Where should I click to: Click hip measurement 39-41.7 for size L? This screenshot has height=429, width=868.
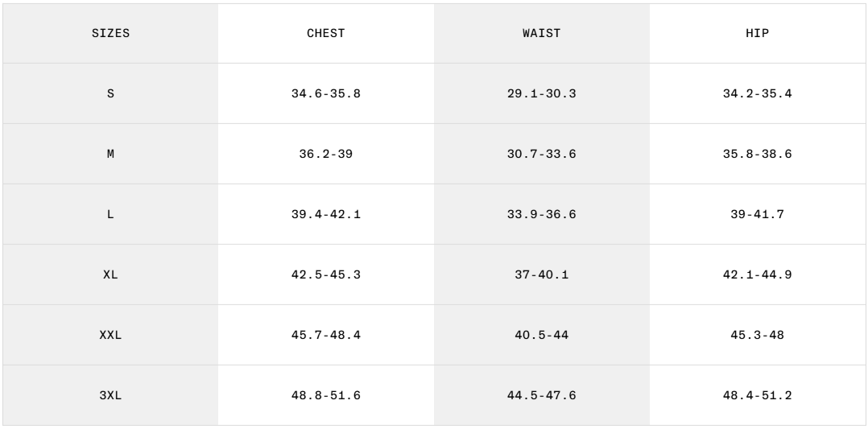pyautogui.click(x=757, y=214)
